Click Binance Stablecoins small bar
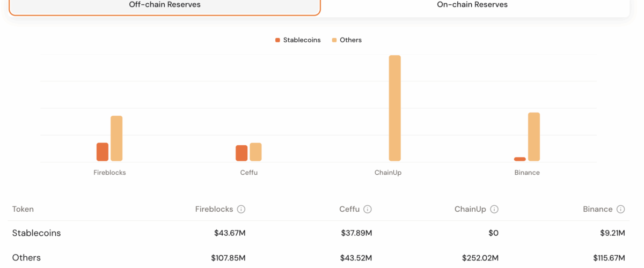The width and height of the screenshot is (644, 268). coord(519,159)
